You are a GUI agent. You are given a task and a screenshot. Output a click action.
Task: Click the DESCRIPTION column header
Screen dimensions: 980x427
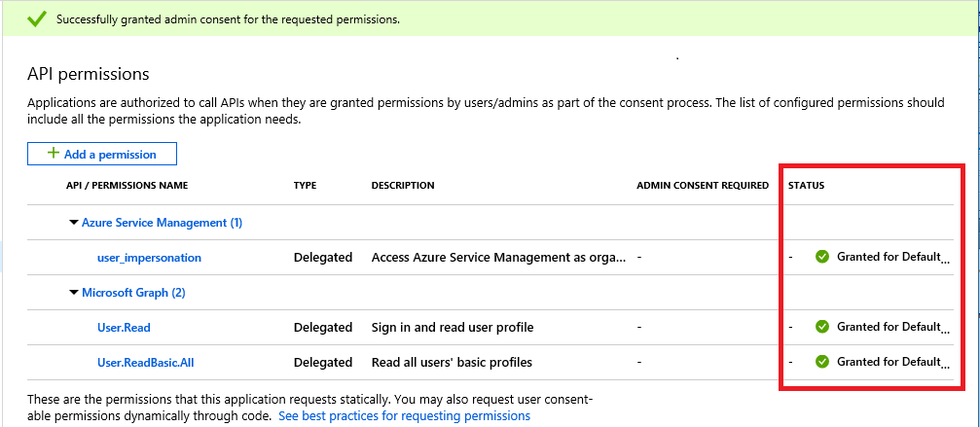[402, 186]
